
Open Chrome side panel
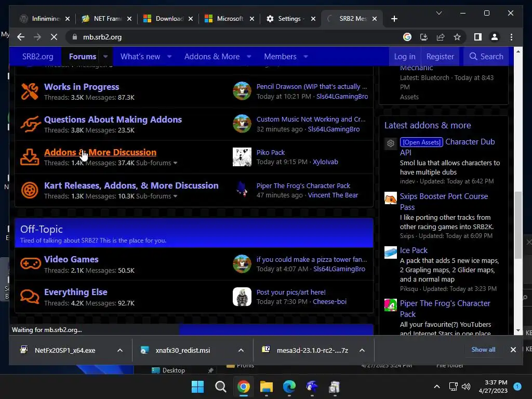478,37
